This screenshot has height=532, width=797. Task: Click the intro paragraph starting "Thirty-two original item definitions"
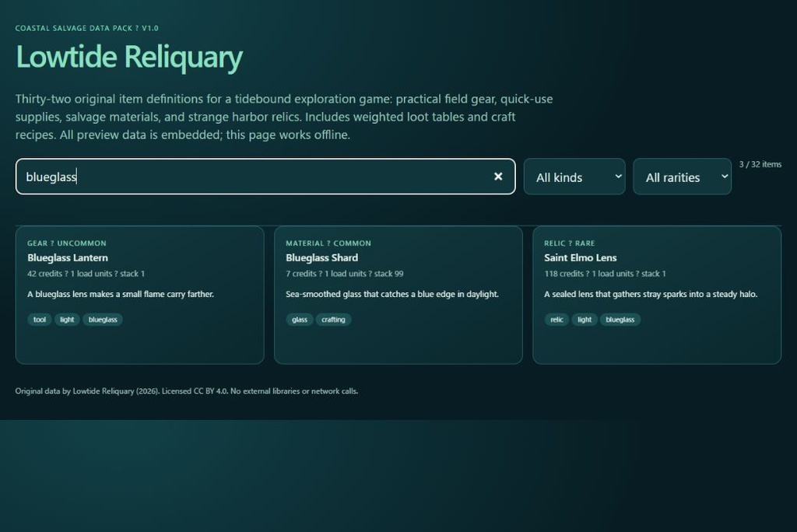tap(284, 117)
